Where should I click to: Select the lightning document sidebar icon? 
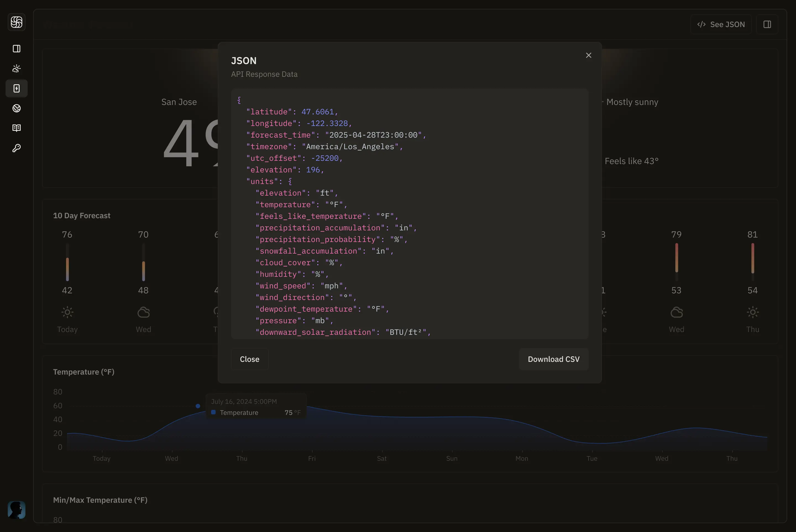click(x=16, y=89)
